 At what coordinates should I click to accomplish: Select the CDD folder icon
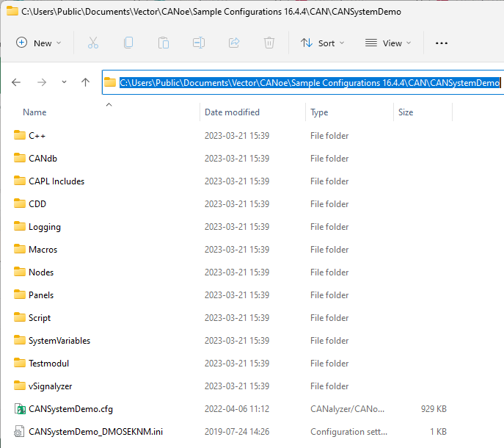pyautogui.click(x=20, y=203)
